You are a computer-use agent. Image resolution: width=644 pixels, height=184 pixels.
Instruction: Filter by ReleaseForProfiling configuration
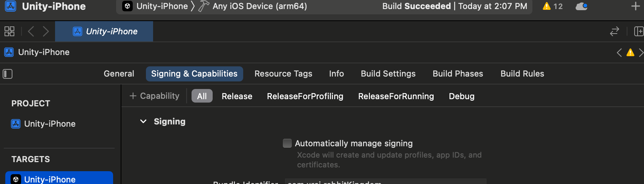click(305, 96)
